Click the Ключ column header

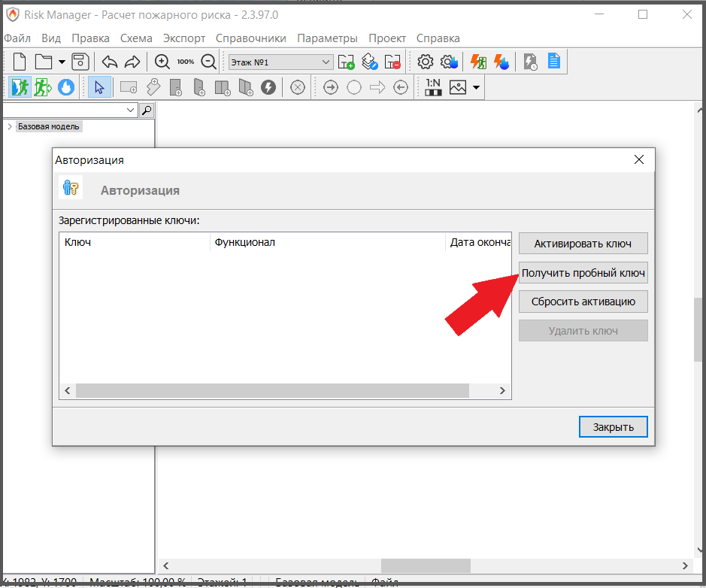(135, 242)
